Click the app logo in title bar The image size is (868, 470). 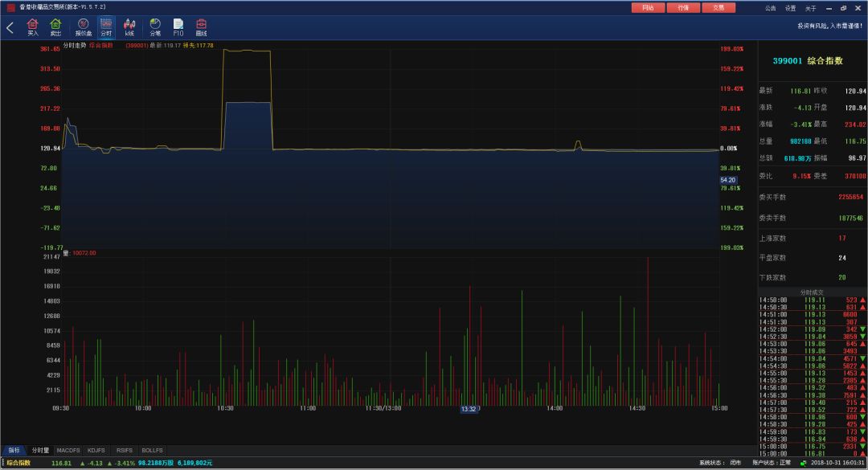pyautogui.click(x=10, y=8)
